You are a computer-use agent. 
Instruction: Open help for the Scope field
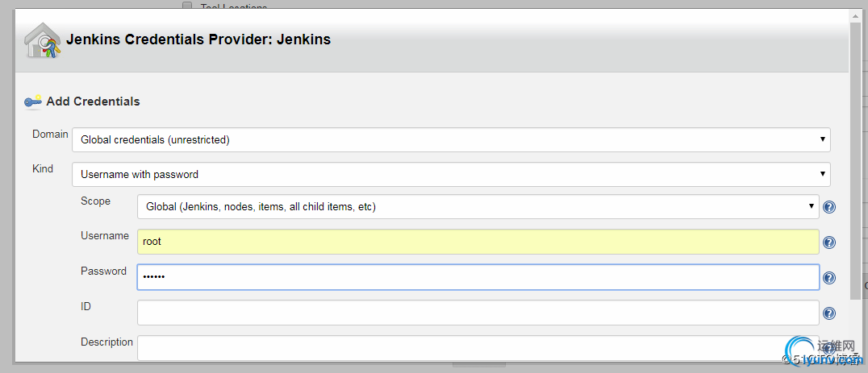click(828, 207)
